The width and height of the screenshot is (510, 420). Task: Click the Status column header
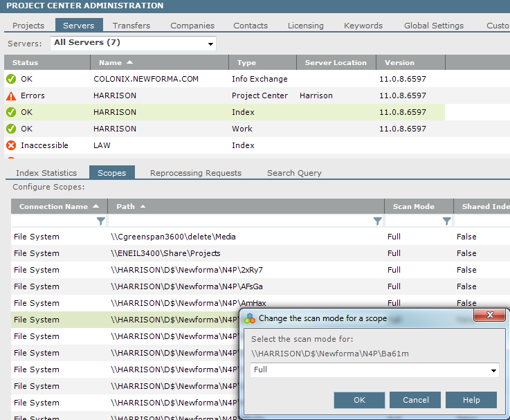coord(47,62)
